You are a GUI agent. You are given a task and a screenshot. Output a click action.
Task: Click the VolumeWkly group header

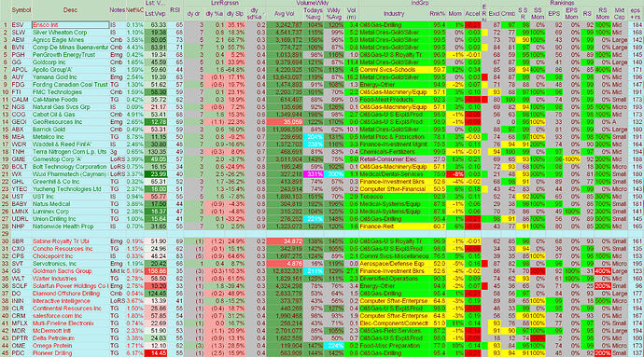click(312, 3)
